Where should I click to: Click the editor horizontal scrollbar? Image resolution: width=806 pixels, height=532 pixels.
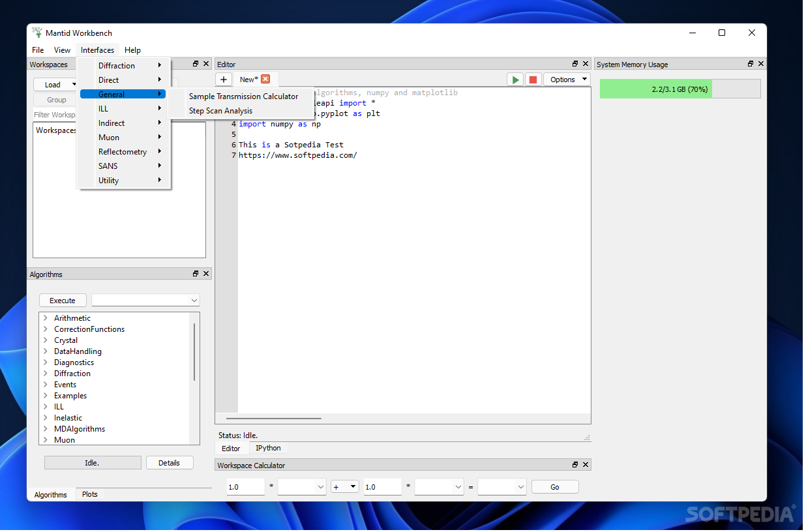click(274, 419)
